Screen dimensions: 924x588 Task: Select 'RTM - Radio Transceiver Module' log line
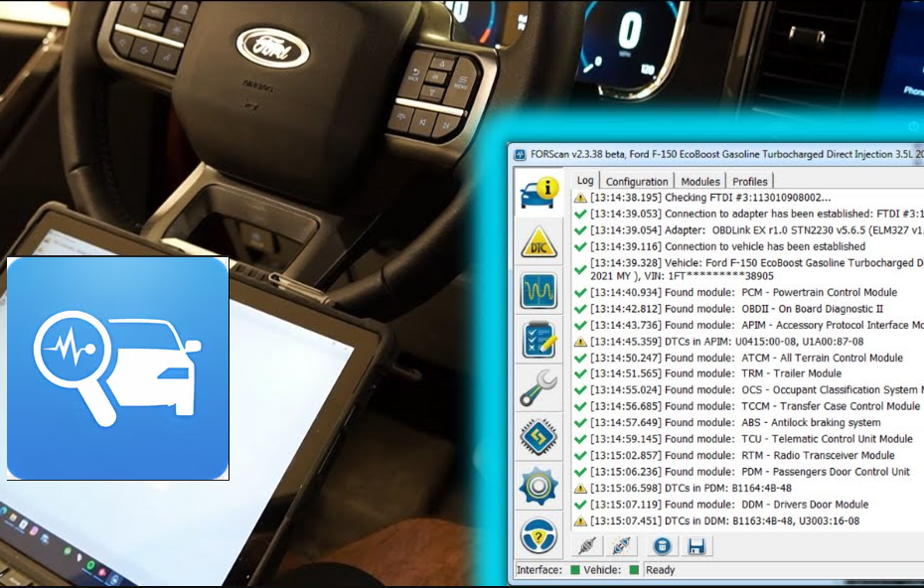(x=742, y=456)
